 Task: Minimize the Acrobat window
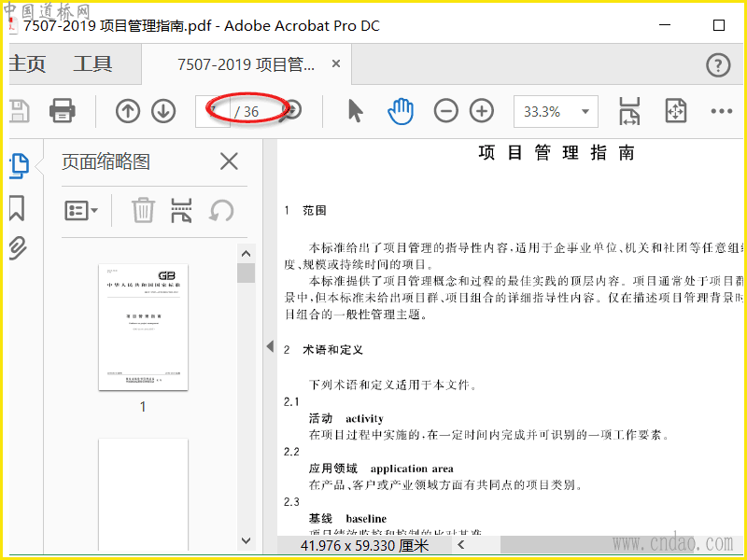tap(666, 25)
